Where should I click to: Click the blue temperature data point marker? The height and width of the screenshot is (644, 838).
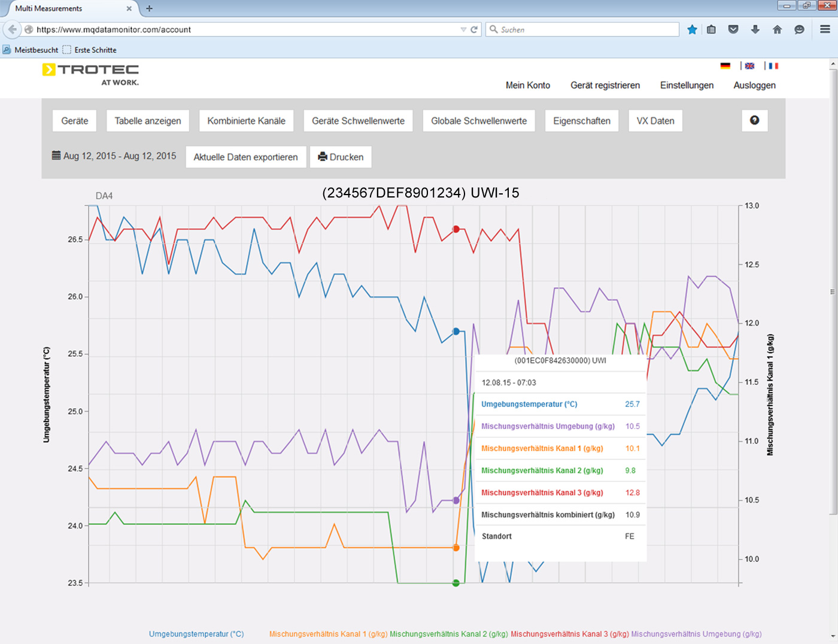click(456, 331)
